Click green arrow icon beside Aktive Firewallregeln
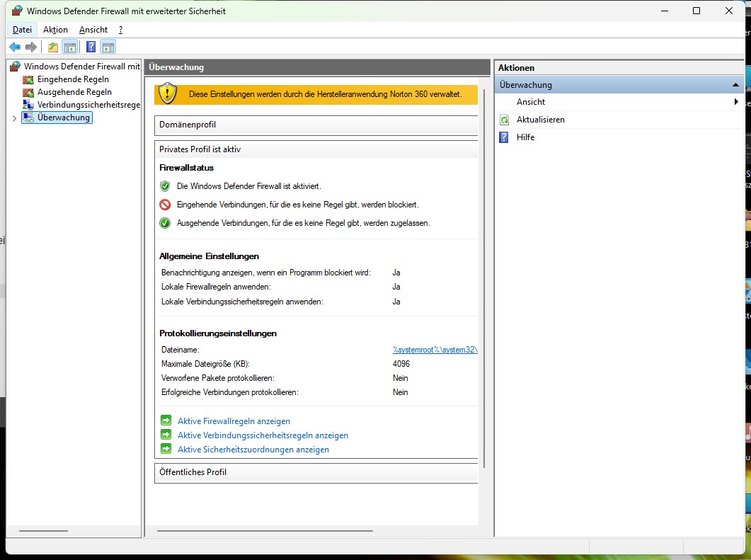Image resolution: width=751 pixels, height=560 pixels. coord(166,421)
